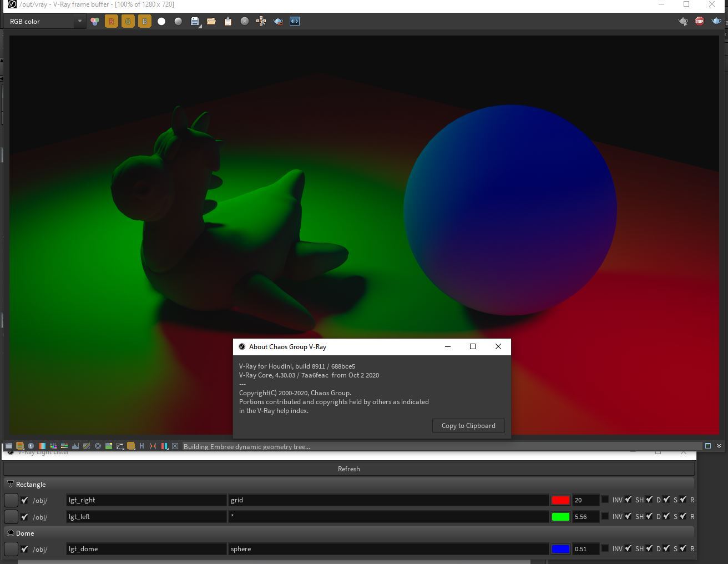Click the intensity field showing 5.56
Screen dimensions: 728x564
[x=586, y=517]
